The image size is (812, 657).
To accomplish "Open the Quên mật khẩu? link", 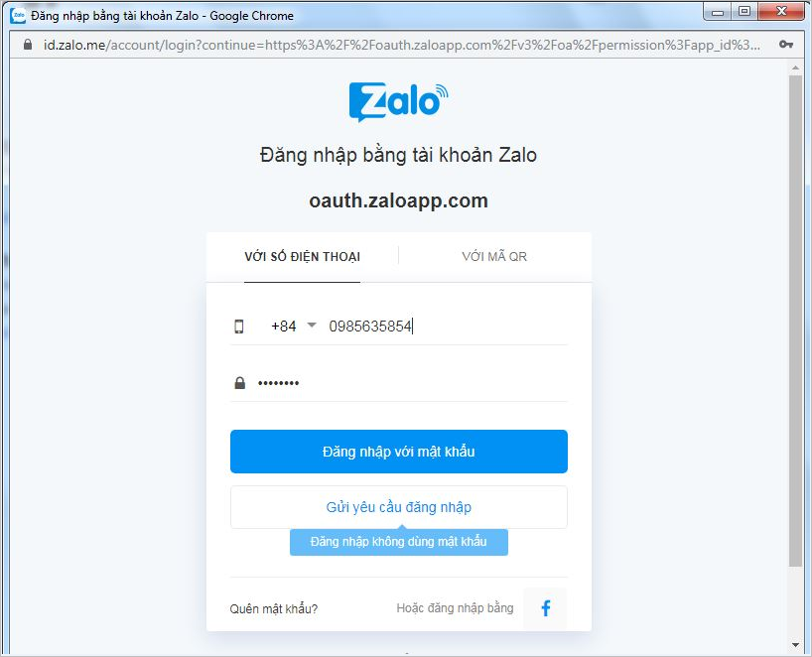I will 273,608.
